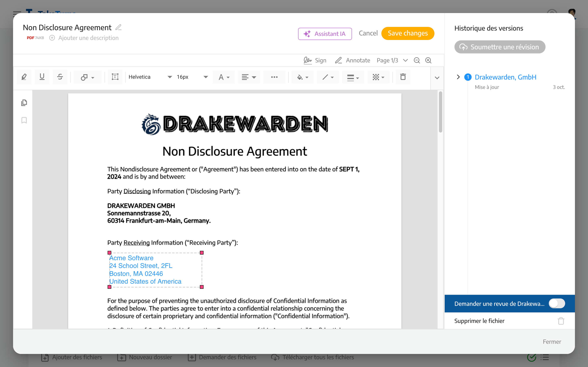Click the strikethrough formatting icon
Viewport: 588px width, 367px height.
pyautogui.click(x=60, y=76)
